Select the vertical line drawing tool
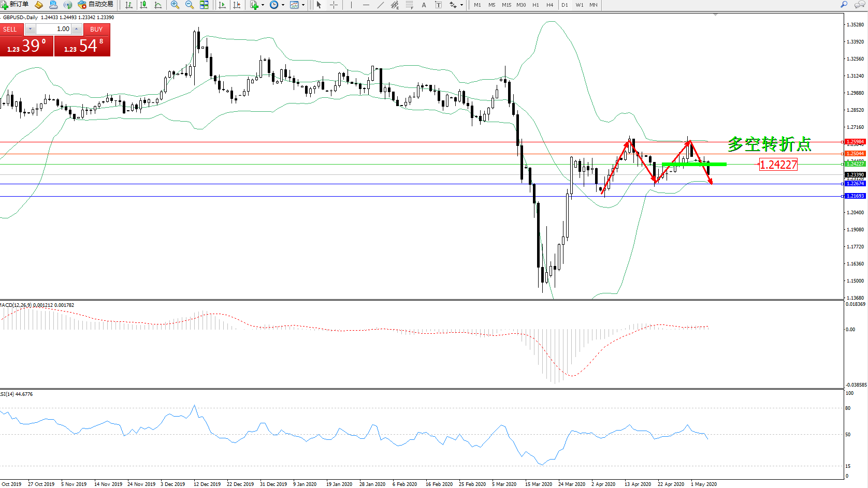This screenshot has height=488, width=868. coord(351,5)
